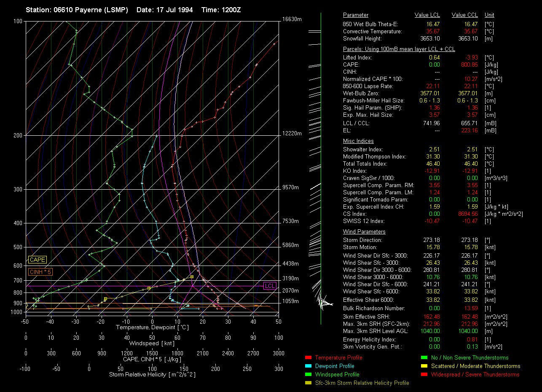Click the CAPE value 800.85 in CCL column
The height and width of the screenshot is (392, 542).
pyautogui.click(x=469, y=65)
